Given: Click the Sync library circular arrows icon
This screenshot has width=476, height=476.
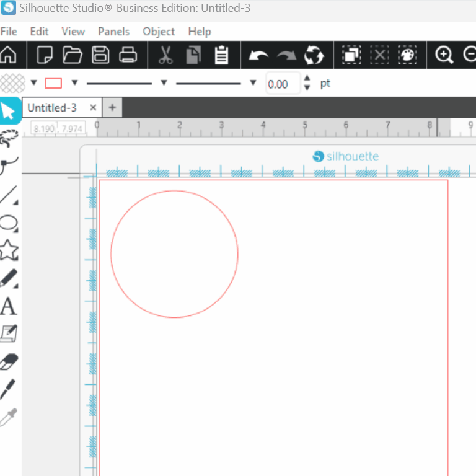Looking at the screenshot, I should (x=314, y=55).
